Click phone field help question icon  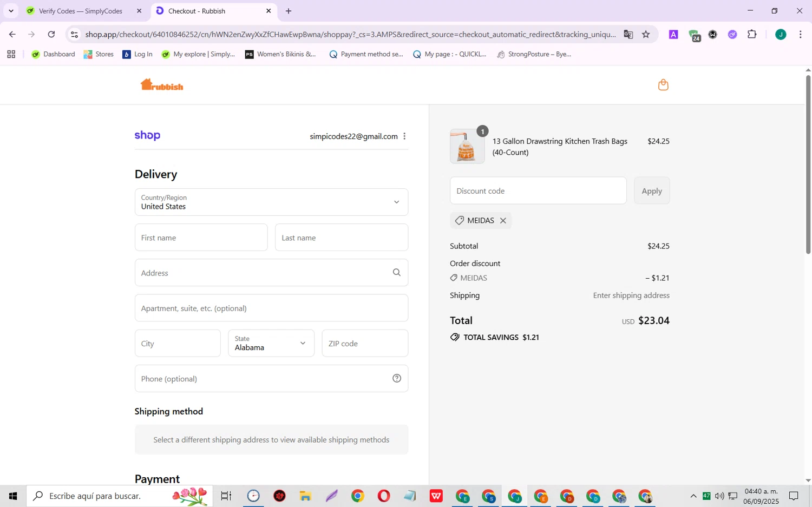click(397, 379)
